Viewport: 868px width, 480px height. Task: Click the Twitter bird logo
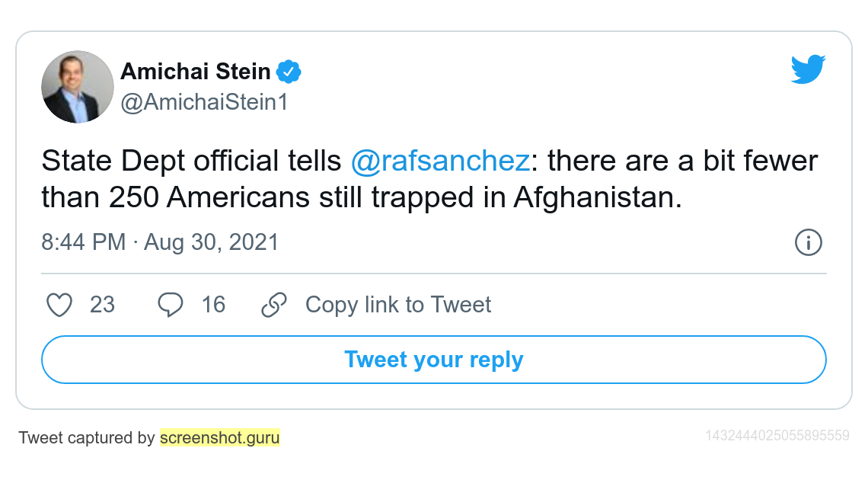point(808,69)
